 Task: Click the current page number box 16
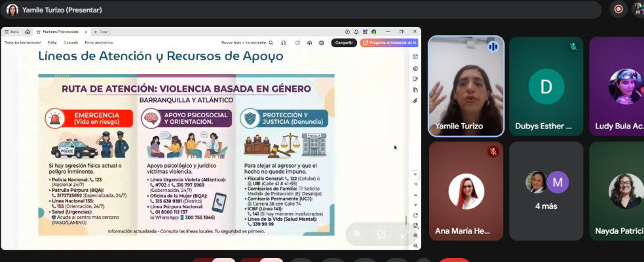pos(415,174)
